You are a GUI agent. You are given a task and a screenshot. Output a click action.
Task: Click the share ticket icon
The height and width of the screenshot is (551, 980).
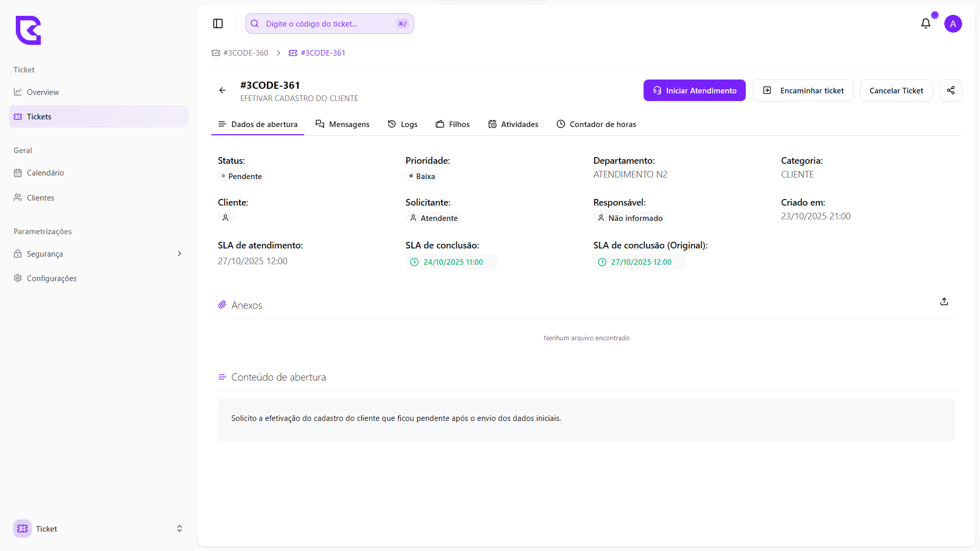[950, 90]
